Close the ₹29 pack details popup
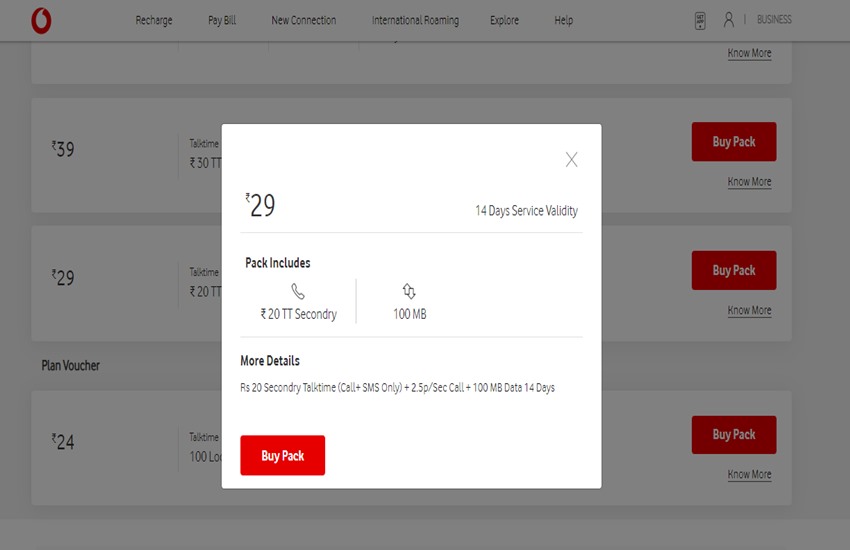This screenshot has height=550, width=850. 571,159
